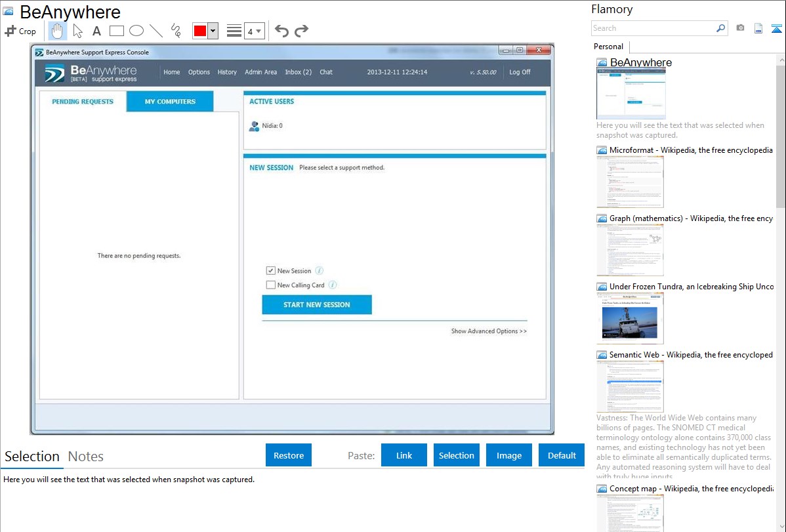786x532 pixels.
Task: Open the Concept map snapshot thumbnail
Action: click(630, 513)
